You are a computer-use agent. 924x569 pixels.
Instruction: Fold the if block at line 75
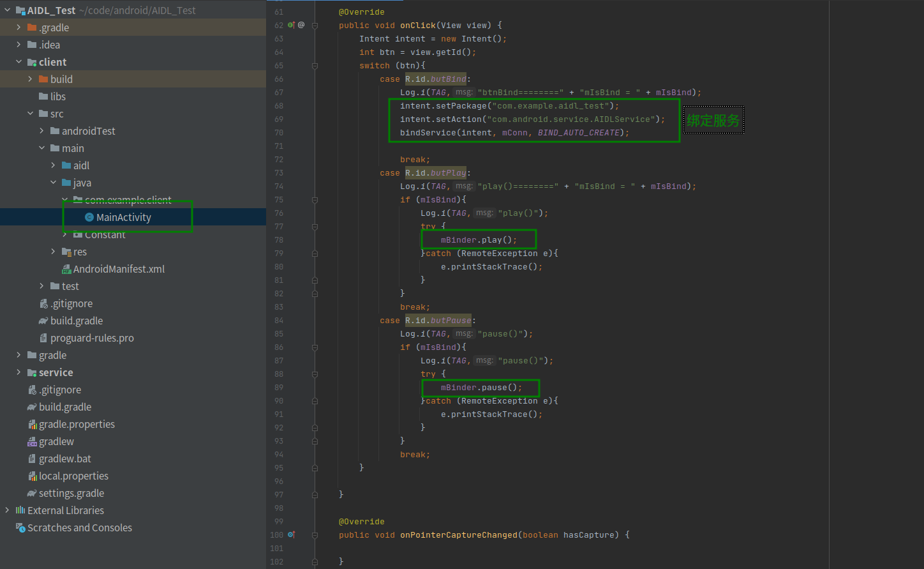click(315, 199)
